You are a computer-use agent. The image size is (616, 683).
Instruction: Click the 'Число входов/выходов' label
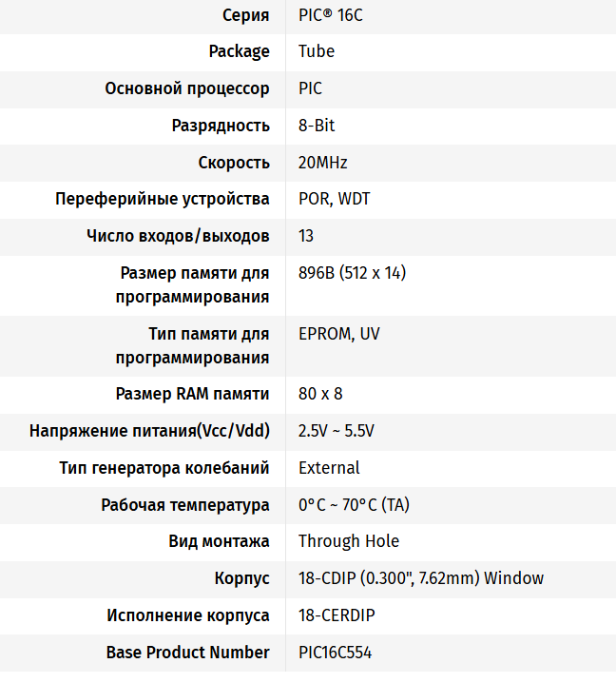tap(178, 236)
